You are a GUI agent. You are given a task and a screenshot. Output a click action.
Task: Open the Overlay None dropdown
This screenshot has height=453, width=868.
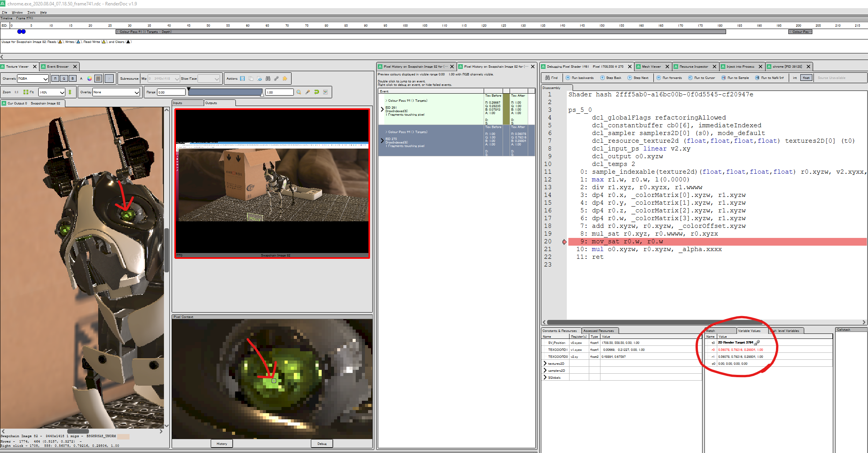(x=116, y=92)
